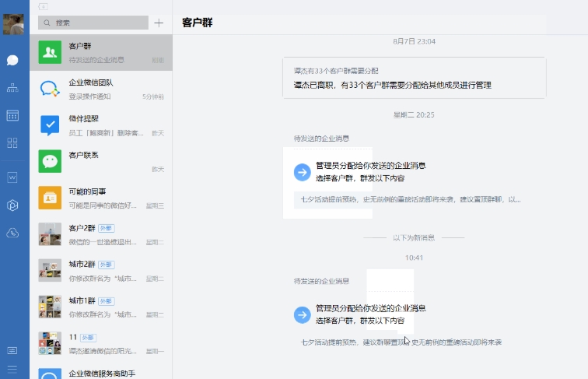The image size is (588, 379).
Task: Open the 企业微信团队 conversation
Action: pos(101,89)
